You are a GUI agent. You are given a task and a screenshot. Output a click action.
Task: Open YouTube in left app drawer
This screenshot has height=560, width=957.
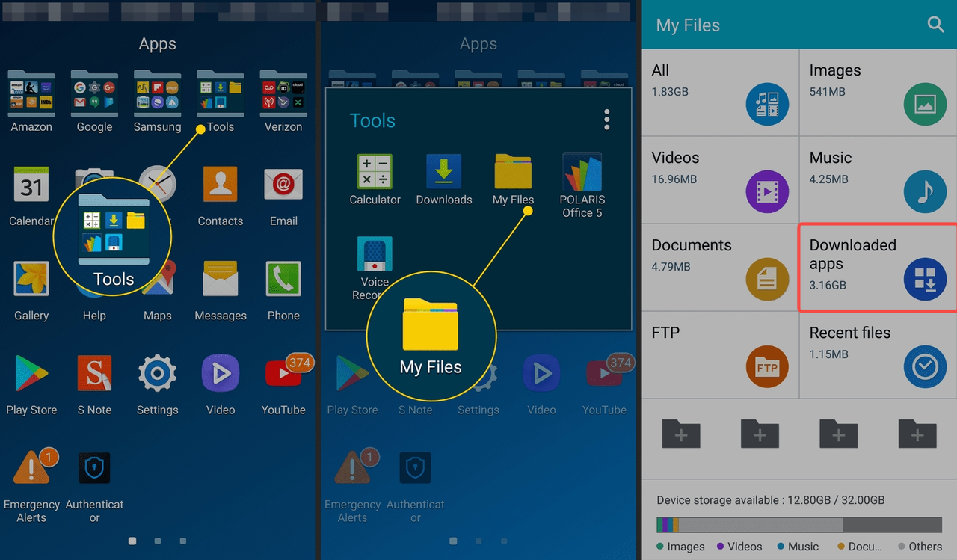(x=283, y=384)
